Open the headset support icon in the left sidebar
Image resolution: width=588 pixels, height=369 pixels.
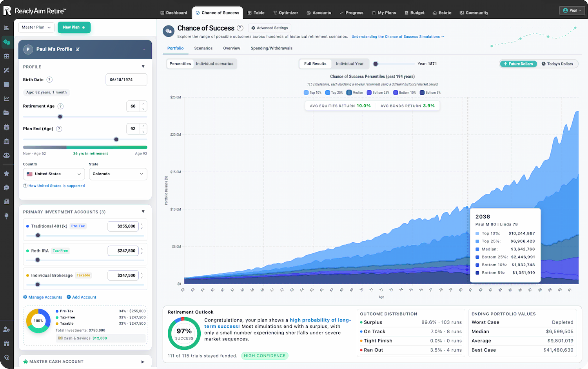pos(7,358)
